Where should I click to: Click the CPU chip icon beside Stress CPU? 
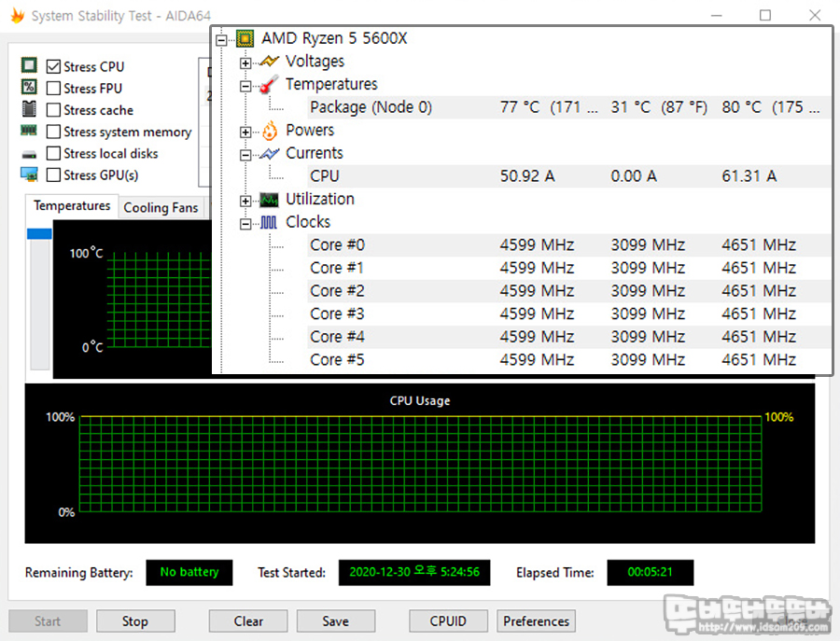pyautogui.click(x=29, y=65)
